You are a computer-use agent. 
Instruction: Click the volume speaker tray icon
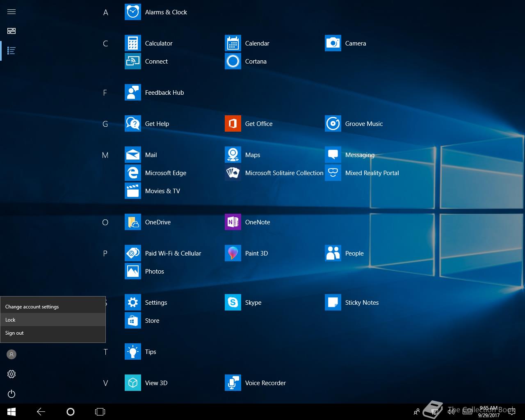coord(451,412)
